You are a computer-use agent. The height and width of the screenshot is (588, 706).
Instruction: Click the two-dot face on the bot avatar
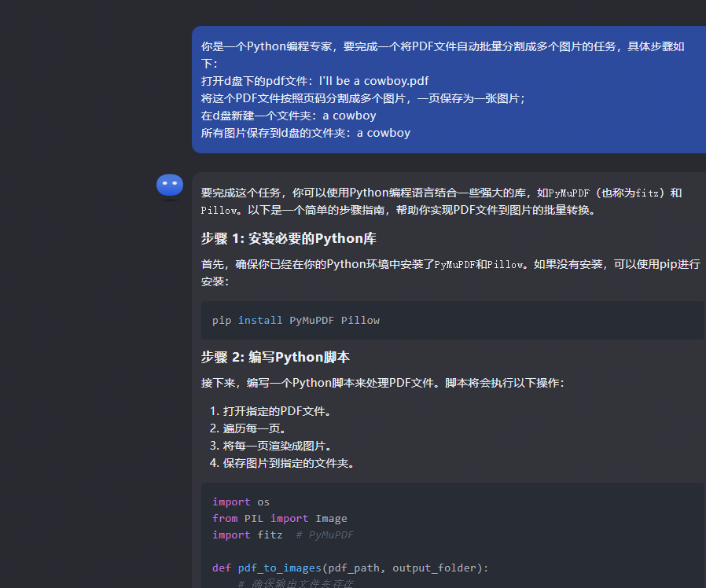click(x=170, y=184)
